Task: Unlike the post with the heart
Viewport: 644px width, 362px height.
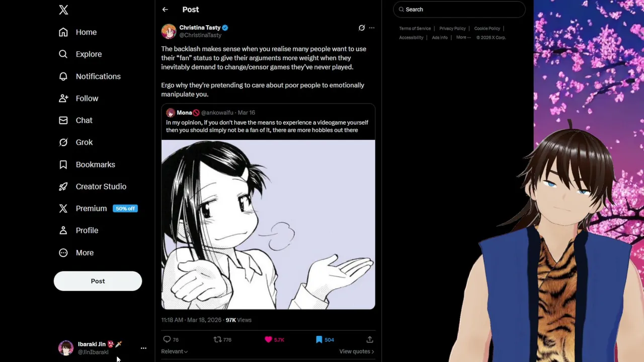Action: (269, 339)
